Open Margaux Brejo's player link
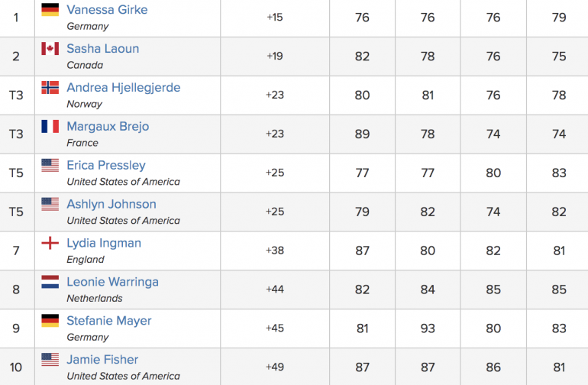 click(x=108, y=127)
